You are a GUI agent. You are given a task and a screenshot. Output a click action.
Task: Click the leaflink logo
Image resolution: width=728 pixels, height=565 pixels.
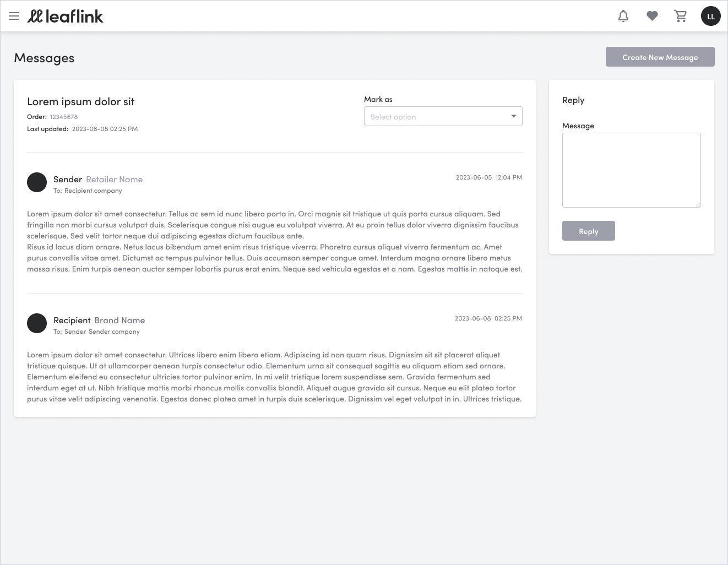[65, 16]
